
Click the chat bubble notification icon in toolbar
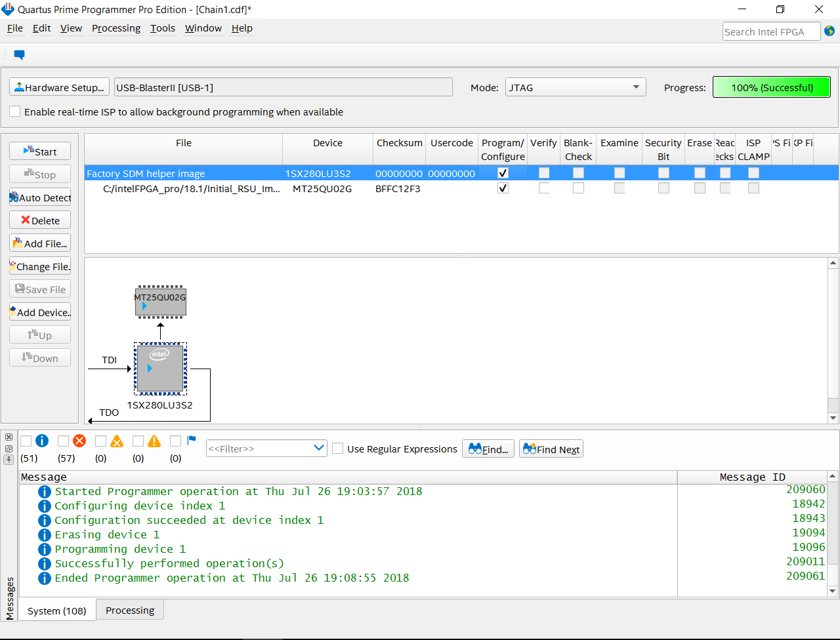(x=19, y=55)
